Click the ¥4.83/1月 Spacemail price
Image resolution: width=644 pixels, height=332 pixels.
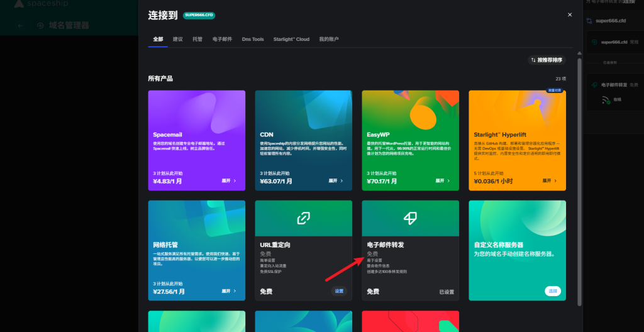pos(167,181)
